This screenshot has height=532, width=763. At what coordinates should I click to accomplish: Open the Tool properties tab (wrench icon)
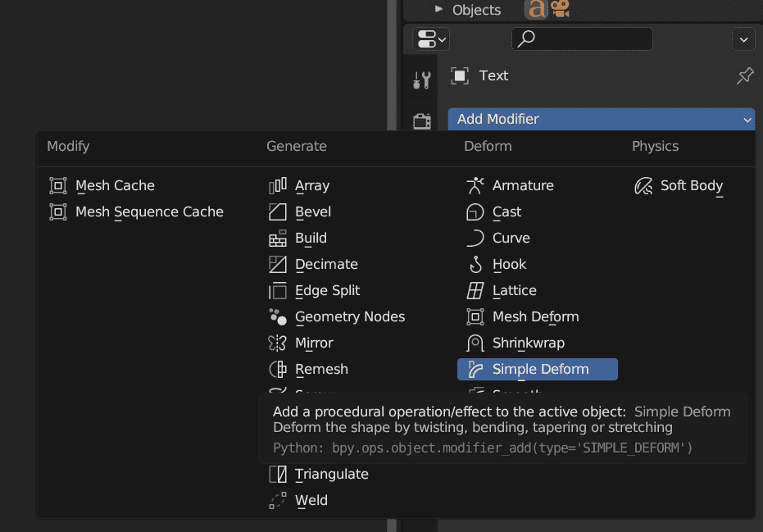pos(421,80)
